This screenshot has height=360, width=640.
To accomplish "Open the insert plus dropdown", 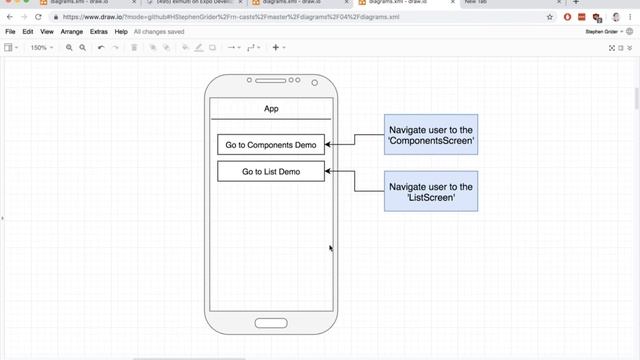I will (278, 48).
